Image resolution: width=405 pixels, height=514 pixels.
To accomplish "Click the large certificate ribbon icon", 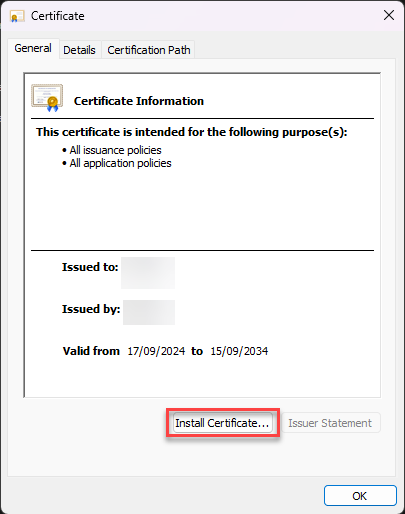I will point(47,98).
